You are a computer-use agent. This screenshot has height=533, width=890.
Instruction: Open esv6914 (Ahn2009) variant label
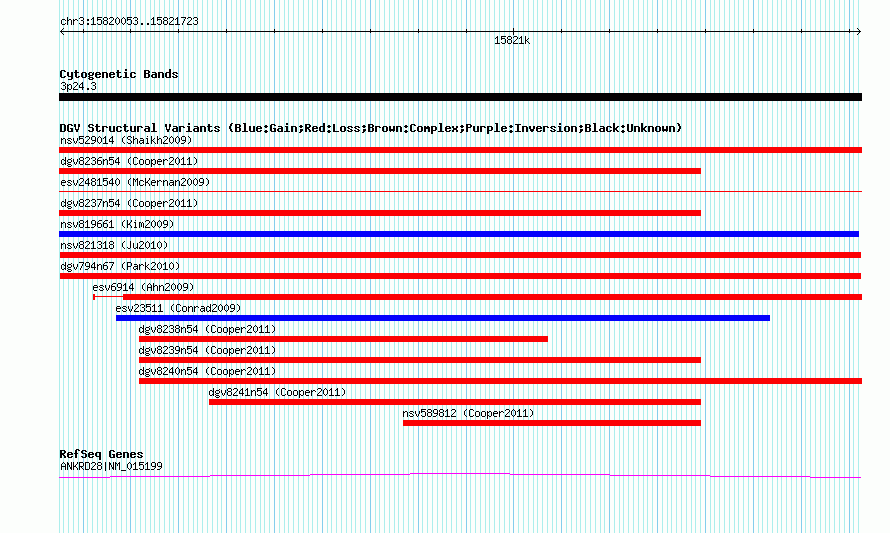coord(143,287)
